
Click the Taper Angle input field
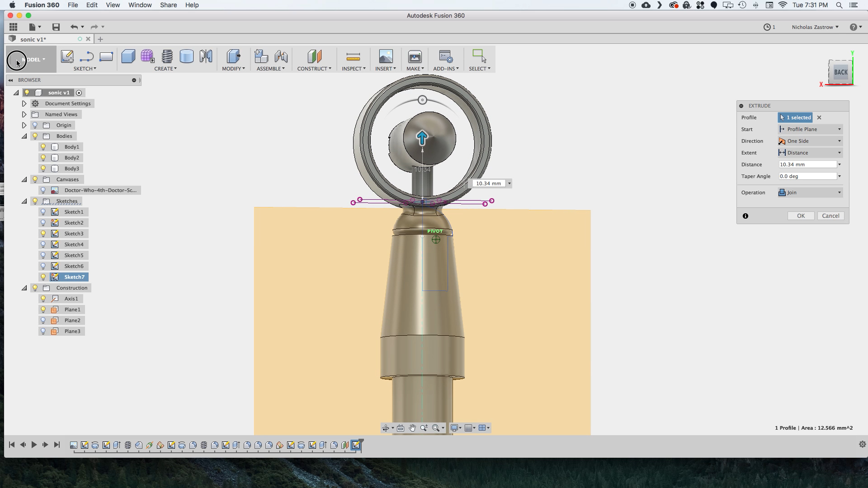pyautogui.click(x=807, y=176)
